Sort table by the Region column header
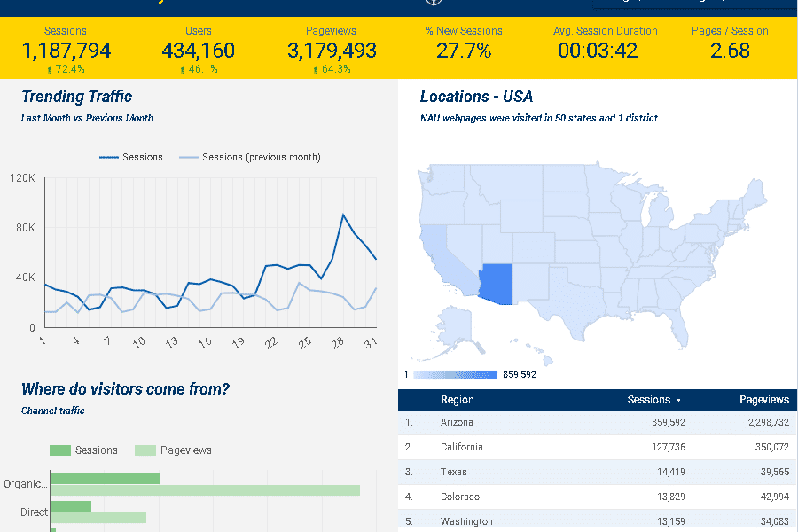 point(458,400)
